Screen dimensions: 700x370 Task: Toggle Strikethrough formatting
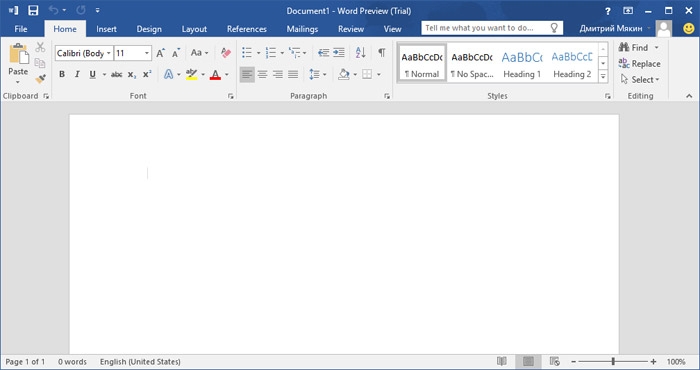[117, 75]
